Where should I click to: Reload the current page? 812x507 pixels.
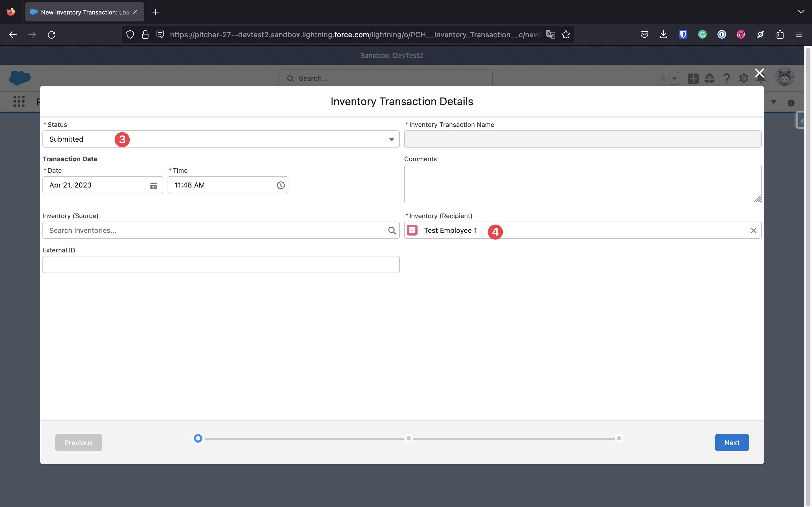point(51,35)
